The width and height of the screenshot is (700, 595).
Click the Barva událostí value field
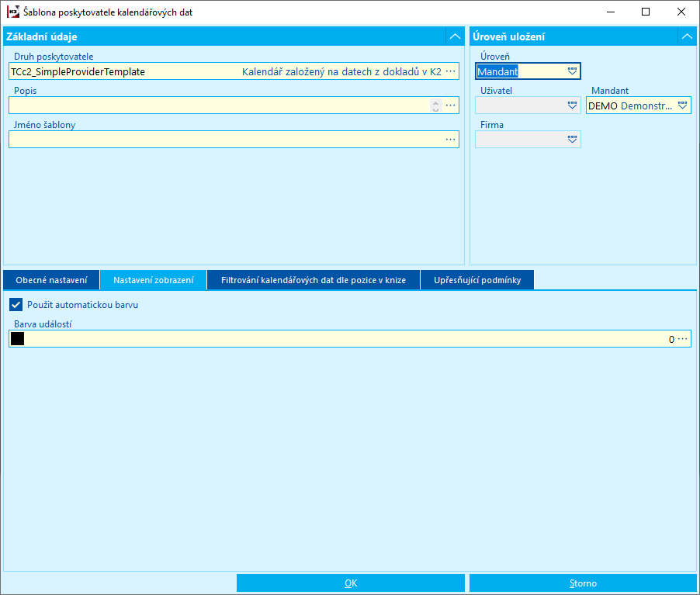point(350,339)
